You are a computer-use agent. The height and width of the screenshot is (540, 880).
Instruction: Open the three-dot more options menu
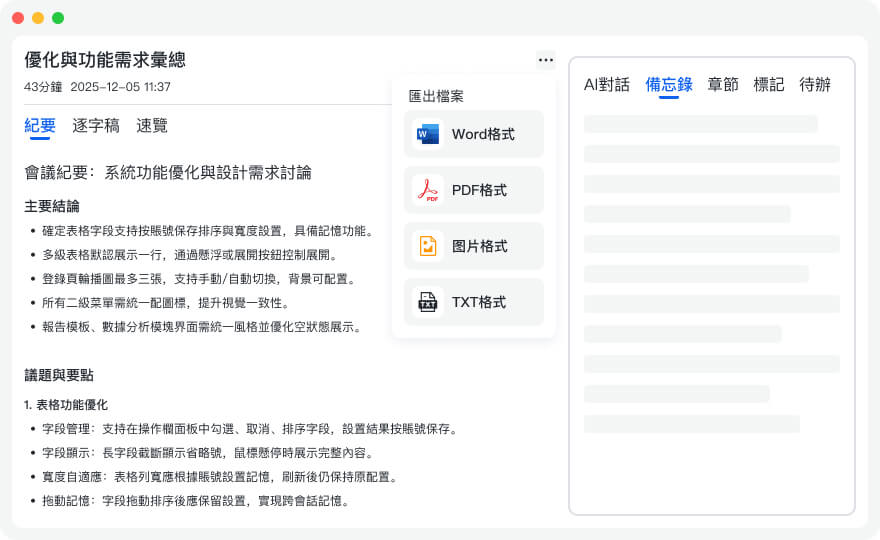pos(545,60)
